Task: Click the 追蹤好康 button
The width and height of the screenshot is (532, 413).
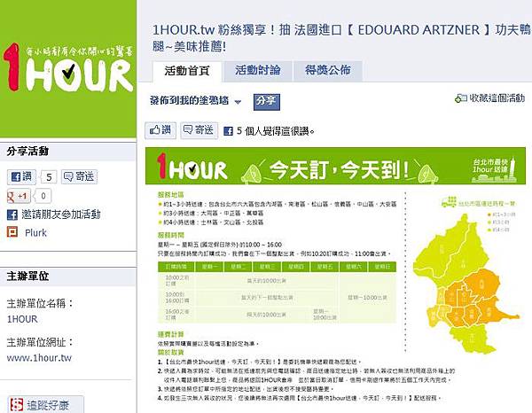Action: click(45, 404)
